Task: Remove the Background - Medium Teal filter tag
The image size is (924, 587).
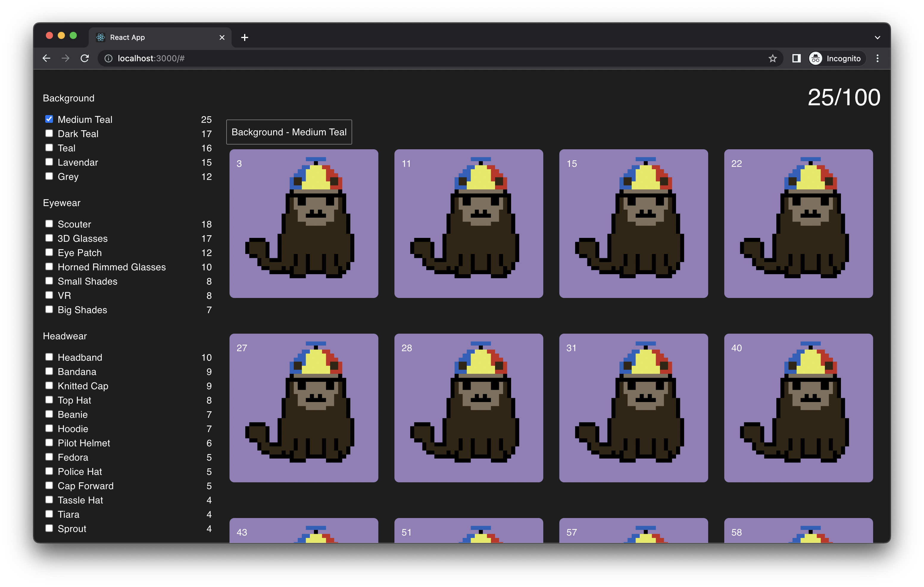Action: point(289,132)
